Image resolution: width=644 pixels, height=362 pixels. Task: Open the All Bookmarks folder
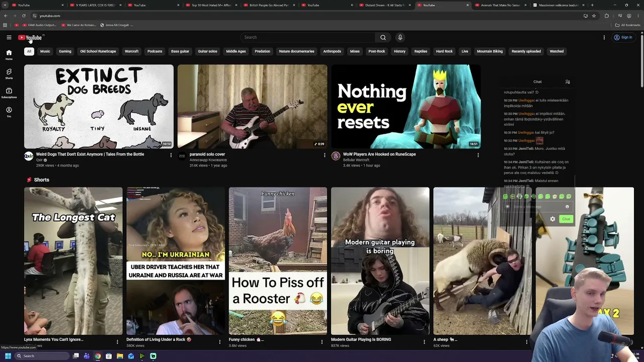click(x=628, y=25)
